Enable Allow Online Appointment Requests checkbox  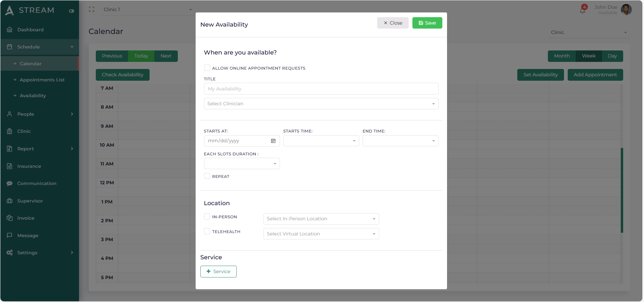(207, 68)
